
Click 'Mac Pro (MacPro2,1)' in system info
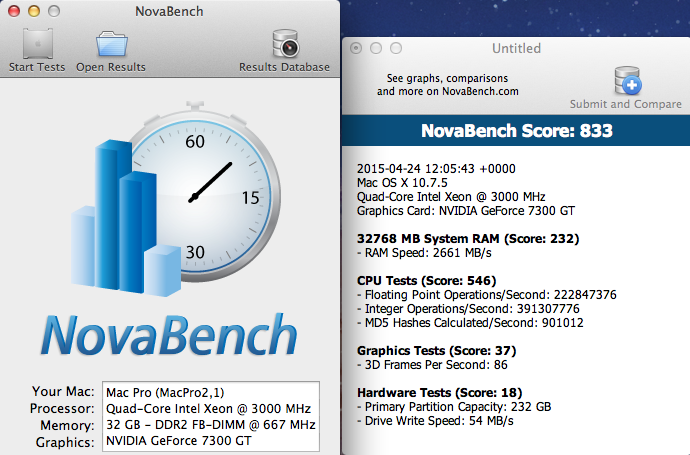pos(165,392)
